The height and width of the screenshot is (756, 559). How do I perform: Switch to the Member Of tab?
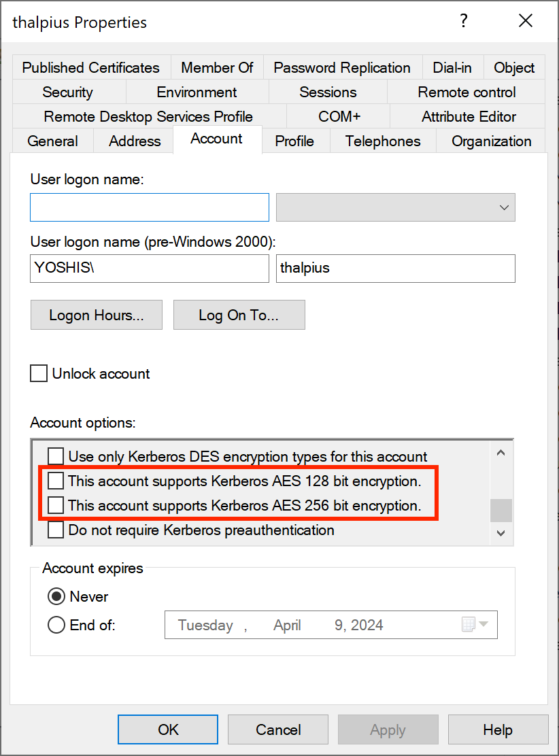coord(217,68)
